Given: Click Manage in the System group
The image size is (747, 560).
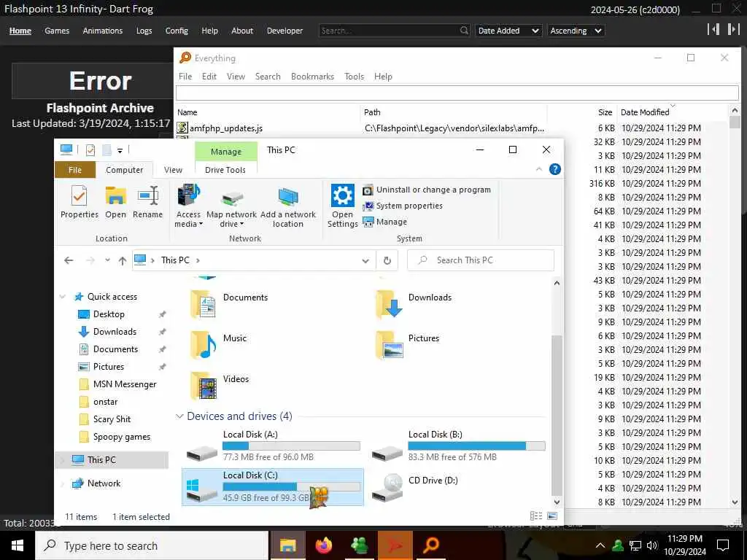Looking at the screenshot, I should click(385, 222).
